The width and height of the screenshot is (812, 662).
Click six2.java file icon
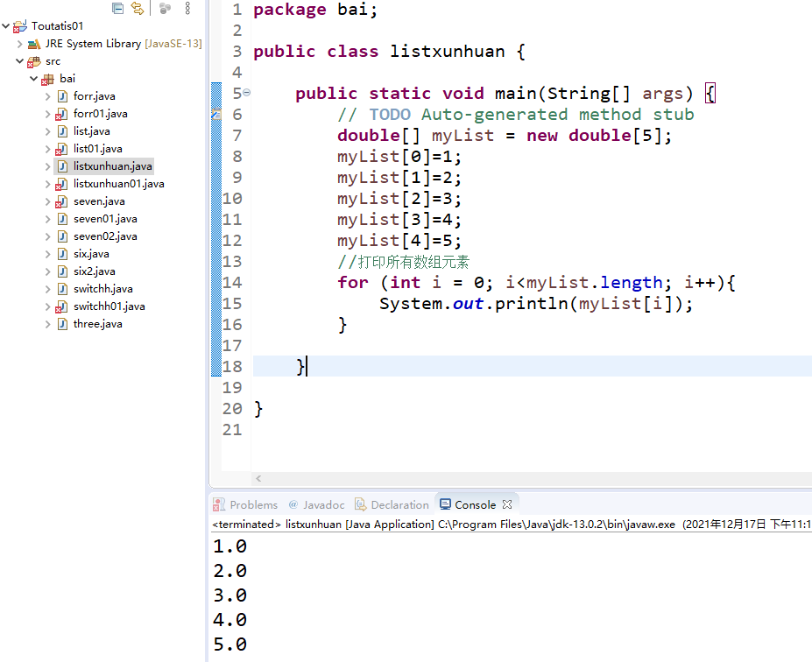tap(62, 271)
